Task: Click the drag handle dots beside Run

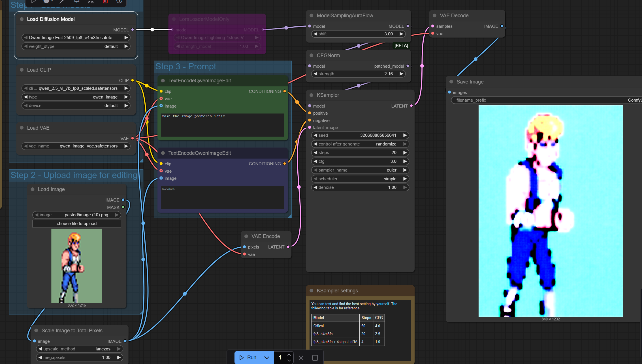Action: pyautogui.click(x=231, y=358)
